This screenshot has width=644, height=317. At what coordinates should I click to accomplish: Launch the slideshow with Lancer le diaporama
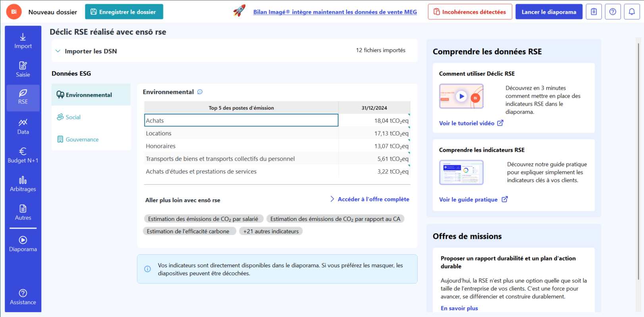point(549,12)
